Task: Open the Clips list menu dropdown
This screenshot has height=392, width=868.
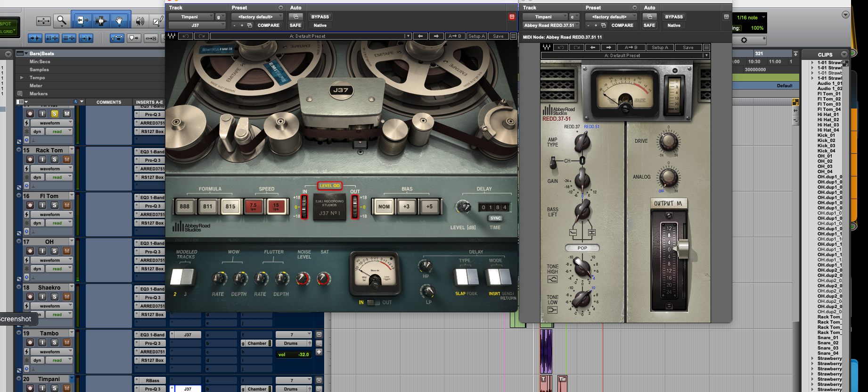Action: (844, 54)
